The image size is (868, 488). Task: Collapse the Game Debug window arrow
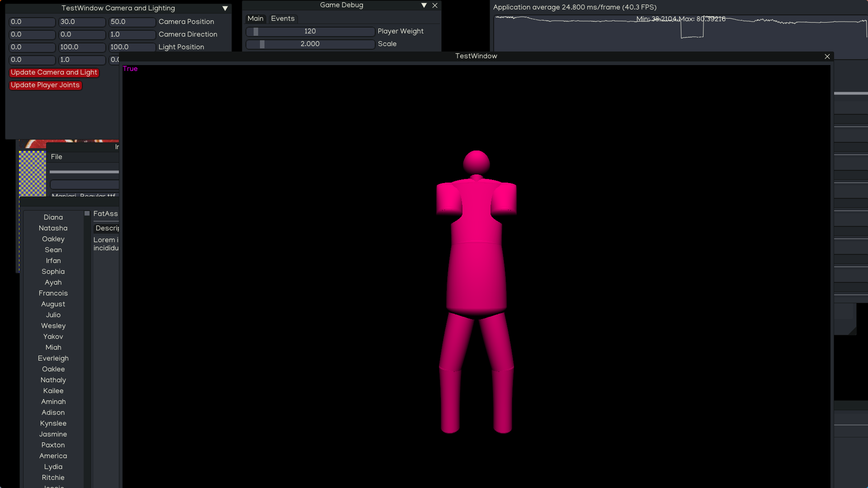click(x=424, y=5)
